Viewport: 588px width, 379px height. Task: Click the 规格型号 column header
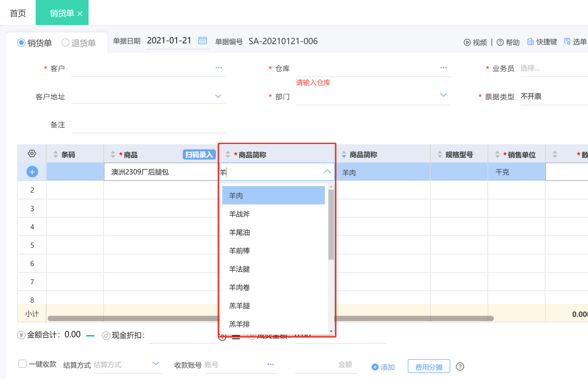coord(459,155)
